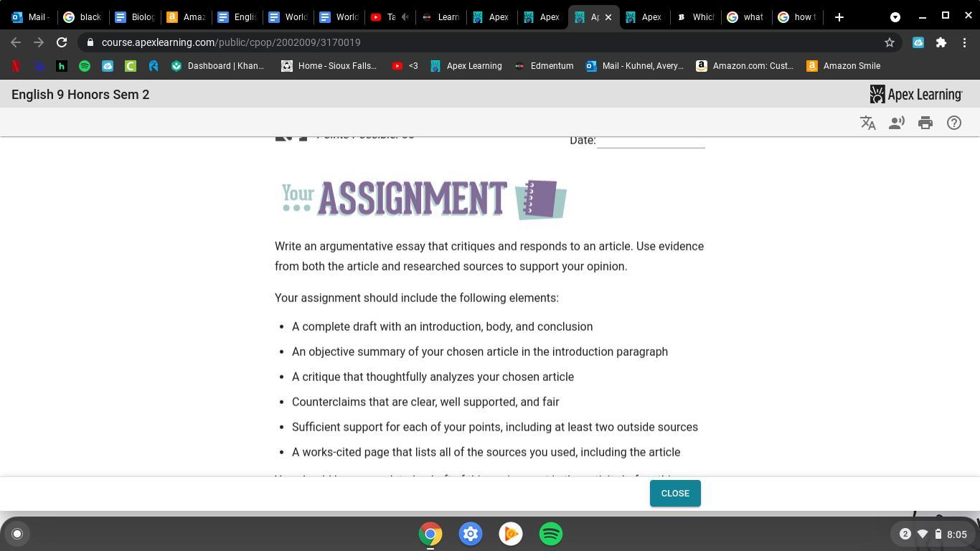Open the Edmentum bookmark
The width and height of the screenshot is (980, 551).
coord(545,66)
